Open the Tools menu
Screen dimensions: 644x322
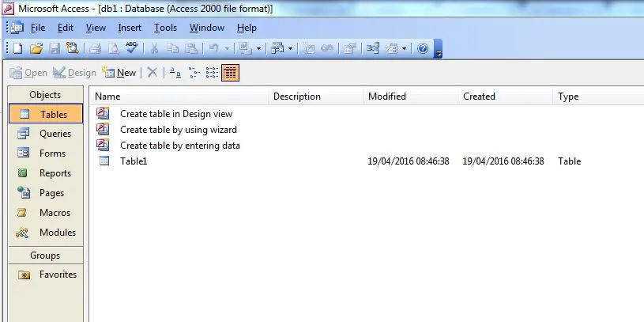(x=165, y=28)
